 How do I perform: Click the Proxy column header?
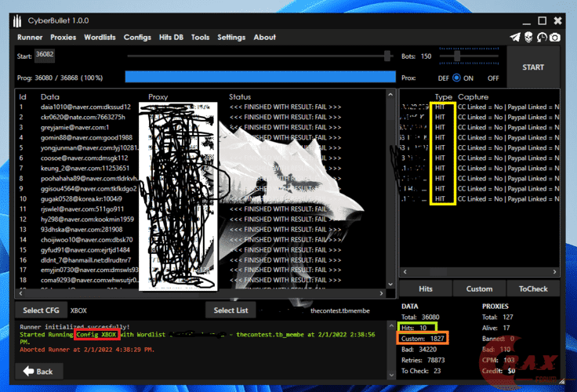158,96
